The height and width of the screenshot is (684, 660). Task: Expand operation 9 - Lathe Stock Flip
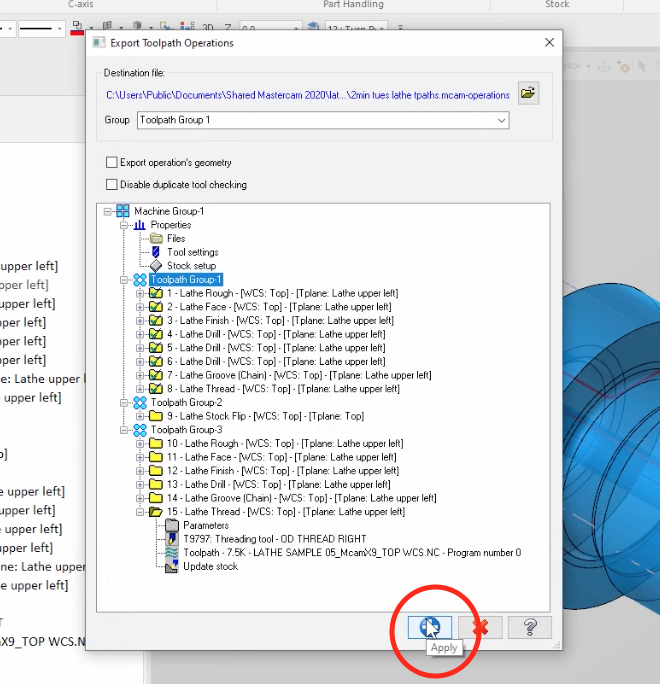tap(140, 416)
